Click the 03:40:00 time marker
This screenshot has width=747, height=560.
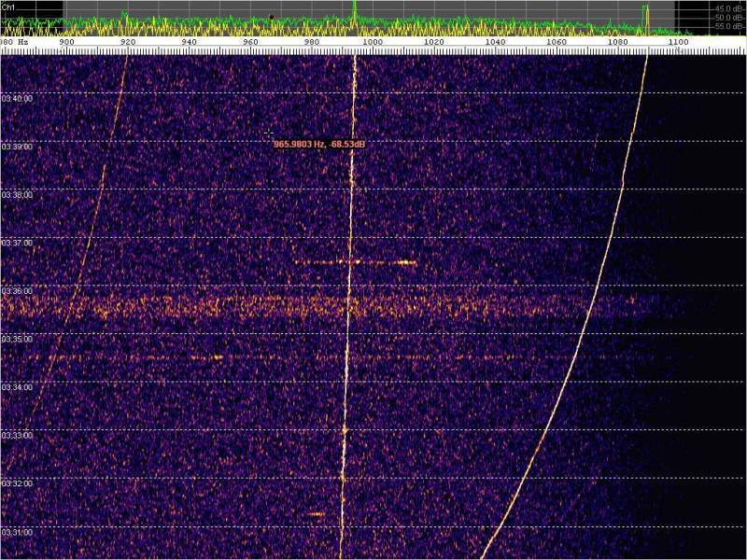18,98
